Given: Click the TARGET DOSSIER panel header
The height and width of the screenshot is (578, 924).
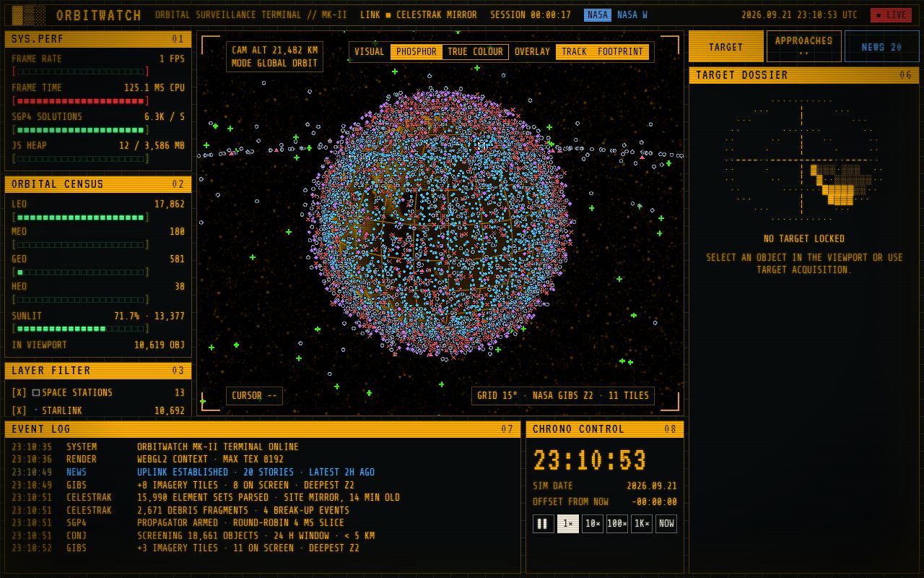Looking at the screenshot, I should click(x=804, y=75).
